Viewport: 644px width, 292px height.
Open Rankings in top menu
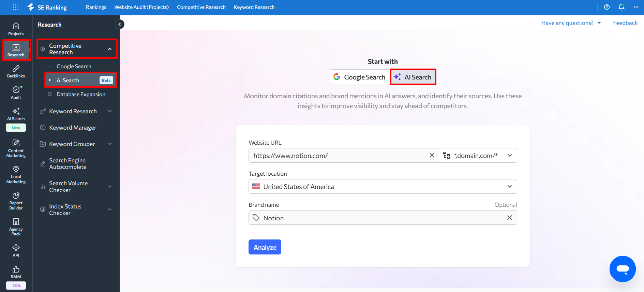click(96, 7)
